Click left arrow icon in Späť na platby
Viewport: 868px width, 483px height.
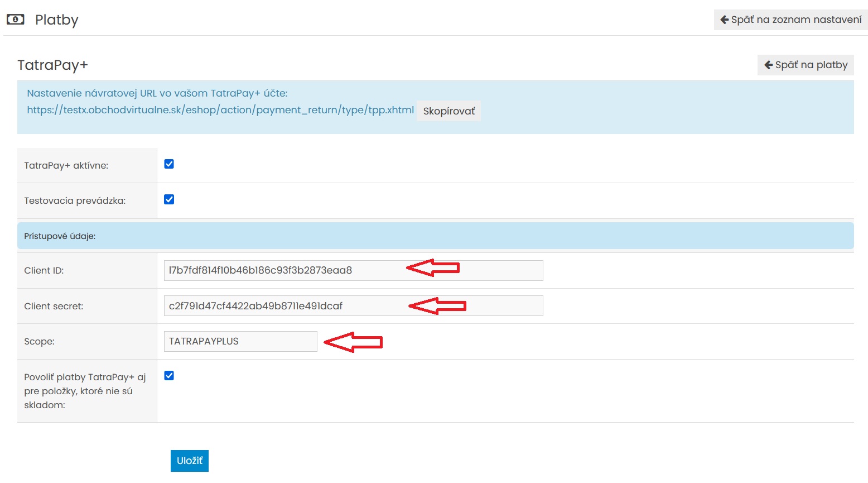[x=768, y=65]
